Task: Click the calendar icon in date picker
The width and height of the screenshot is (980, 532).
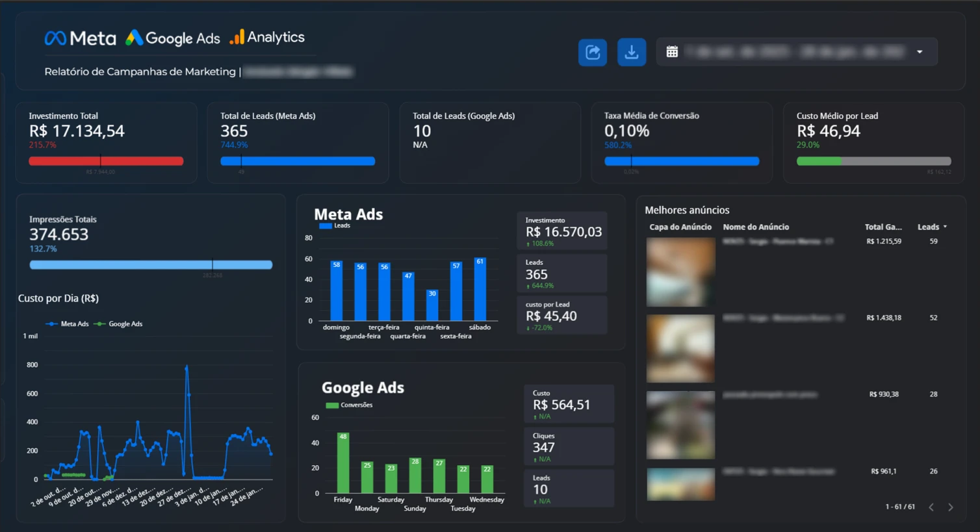Action: point(672,52)
